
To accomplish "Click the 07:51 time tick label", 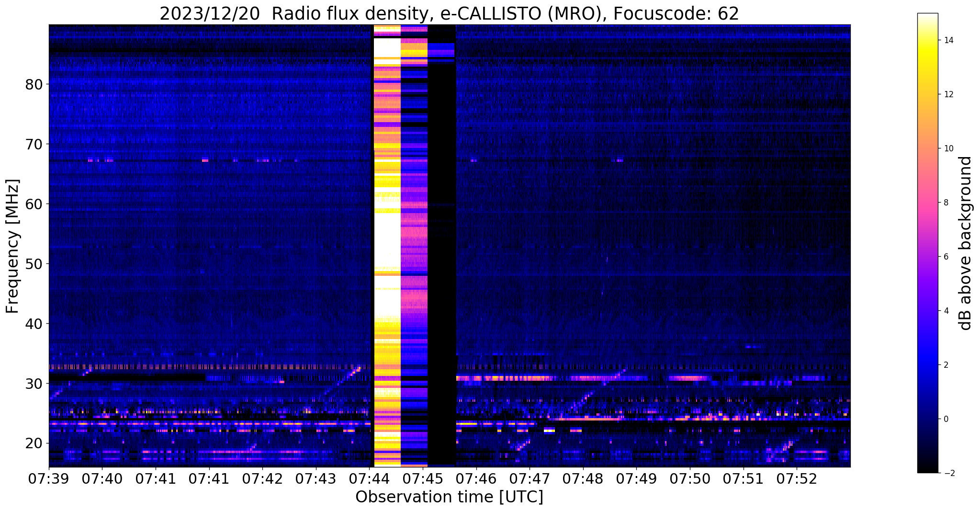I will [x=743, y=478].
